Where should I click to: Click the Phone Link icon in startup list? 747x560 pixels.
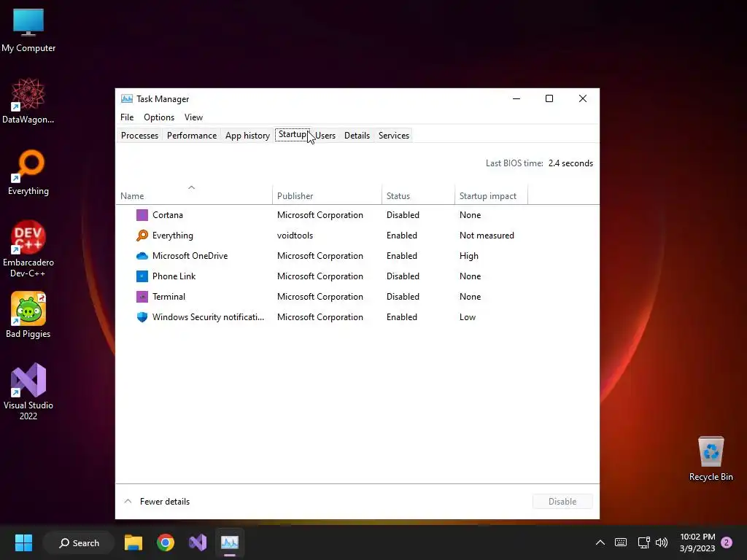coord(142,276)
